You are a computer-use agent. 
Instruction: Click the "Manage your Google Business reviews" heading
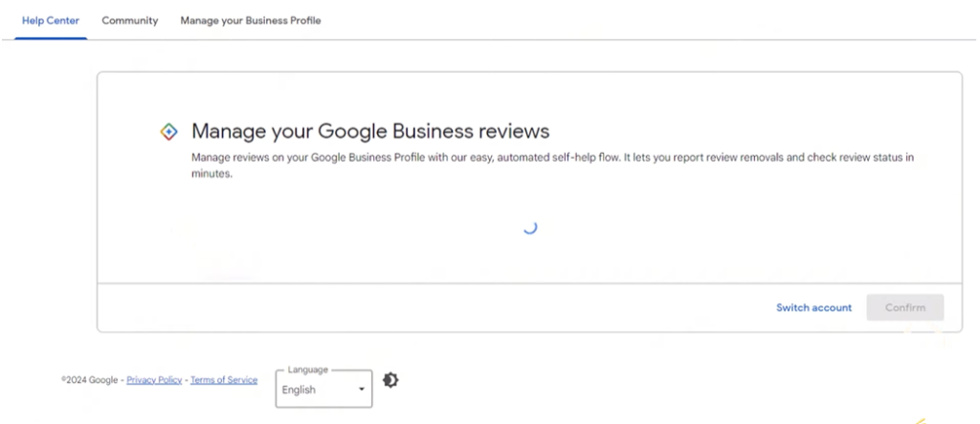click(x=370, y=131)
